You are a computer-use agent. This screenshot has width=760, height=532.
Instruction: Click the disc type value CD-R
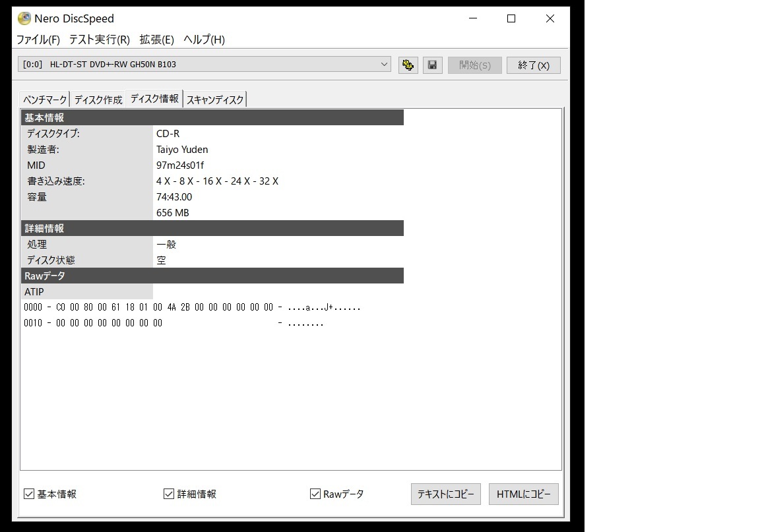click(x=168, y=134)
